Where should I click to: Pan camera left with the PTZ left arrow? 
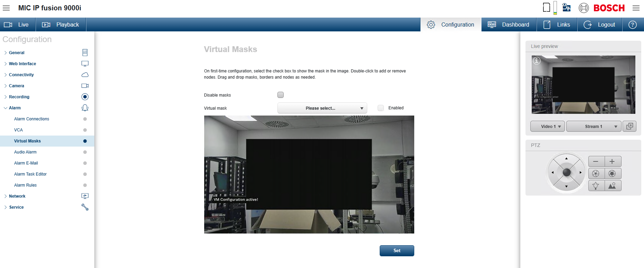pos(552,172)
